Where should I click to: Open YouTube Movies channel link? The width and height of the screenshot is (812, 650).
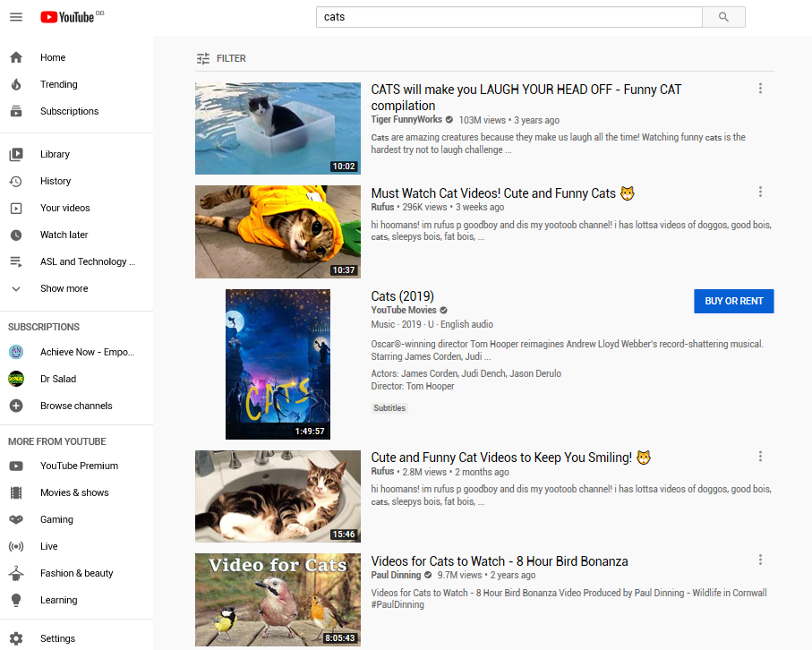pyautogui.click(x=404, y=311)
